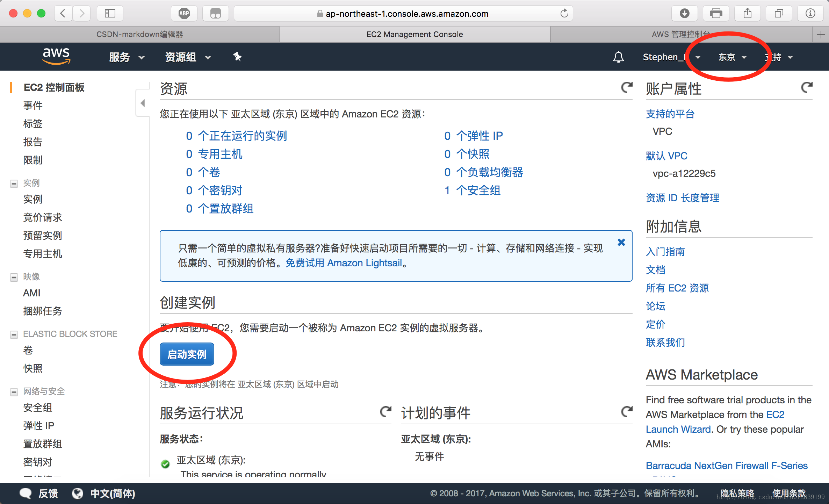Open 密钥对 in sidebar

point(38,462)
